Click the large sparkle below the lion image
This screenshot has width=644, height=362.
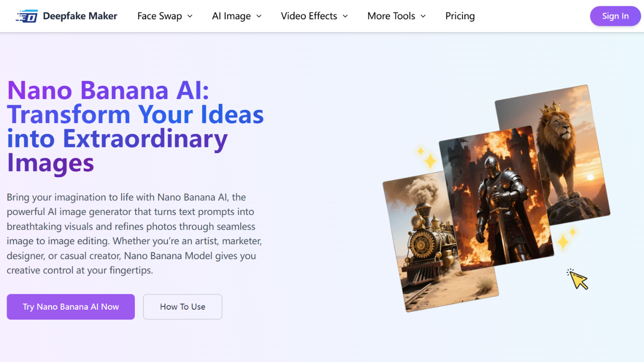(563, 242)
